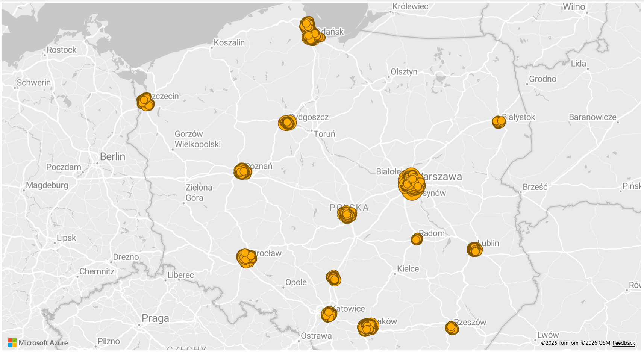This screenshot has width=644, height=353.
Task: Click the bubble cluster at Lublin
Action: (475, 249)
